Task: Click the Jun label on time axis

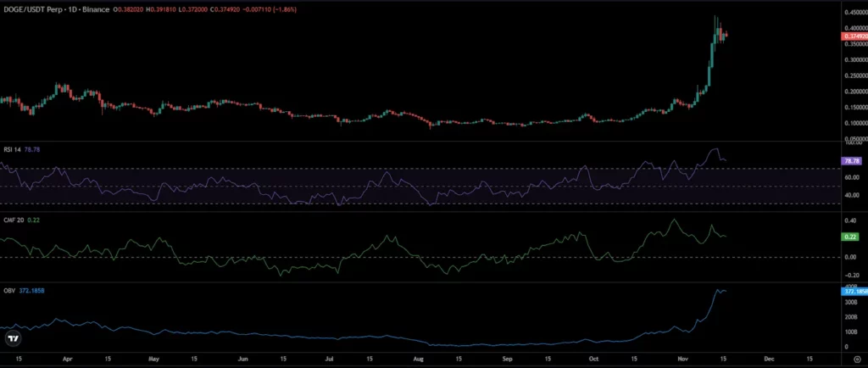Action: click(x=242, y=359)
